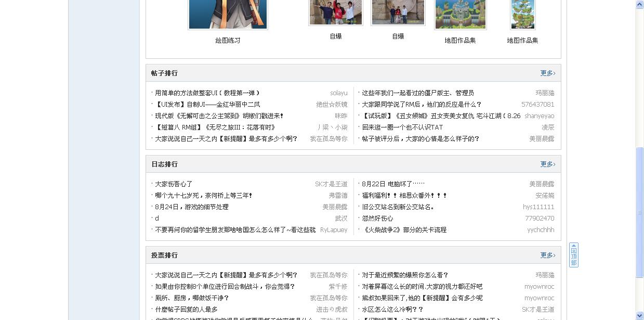Click the scrollbar up arrow
Viewport: 644px width, 320px height.
pos(640,4)
